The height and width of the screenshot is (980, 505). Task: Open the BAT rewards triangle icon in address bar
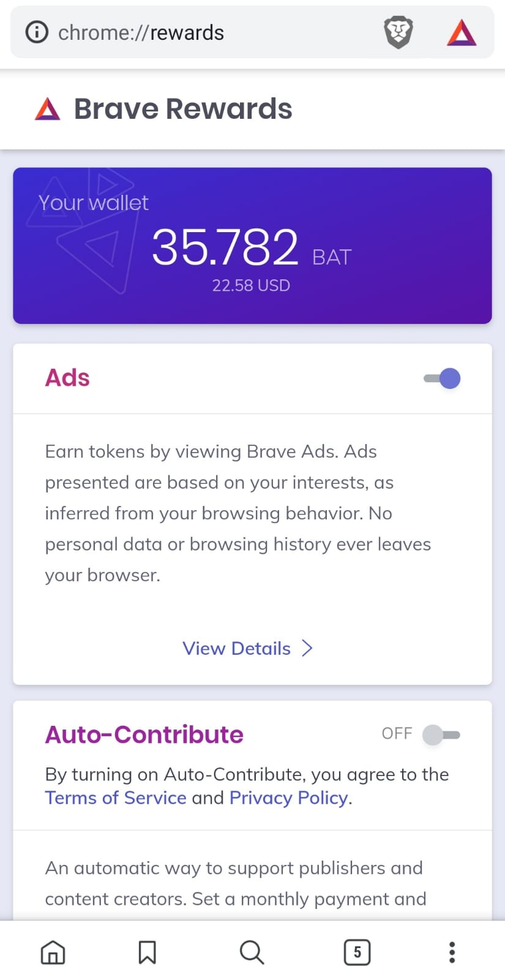(x=462, y=32)
